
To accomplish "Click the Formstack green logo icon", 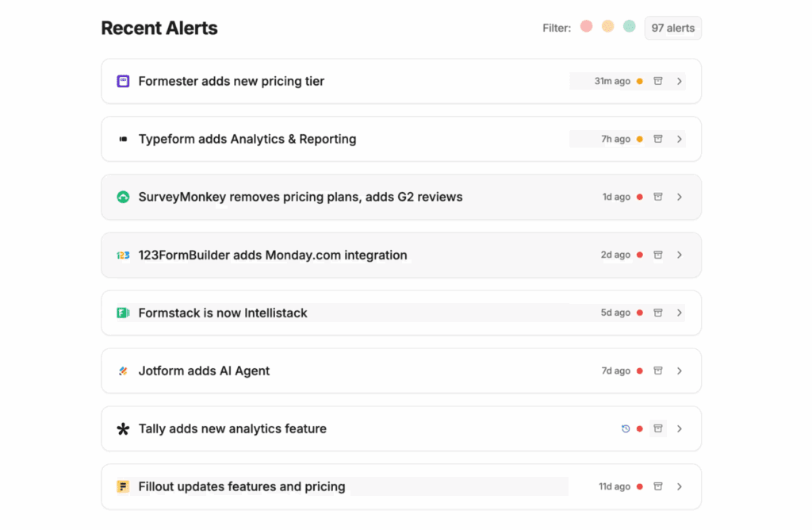I will click(x=123, y=313).
